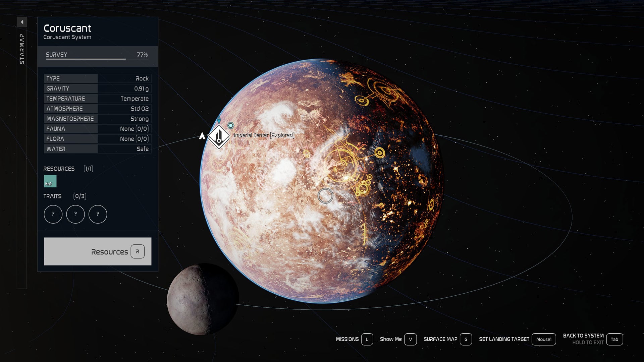Click the back arrow above STARMAP

pyautogui.click(x=22, y=21)
